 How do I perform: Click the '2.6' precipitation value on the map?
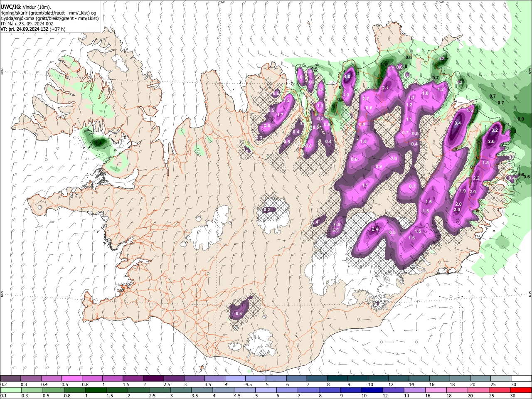[491, 142]
